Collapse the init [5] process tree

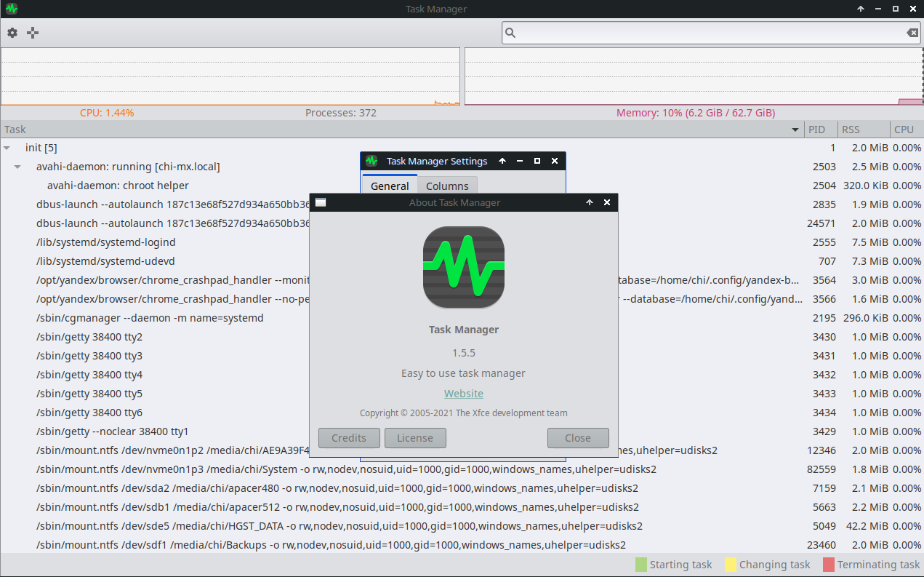[x=7, y=148]
